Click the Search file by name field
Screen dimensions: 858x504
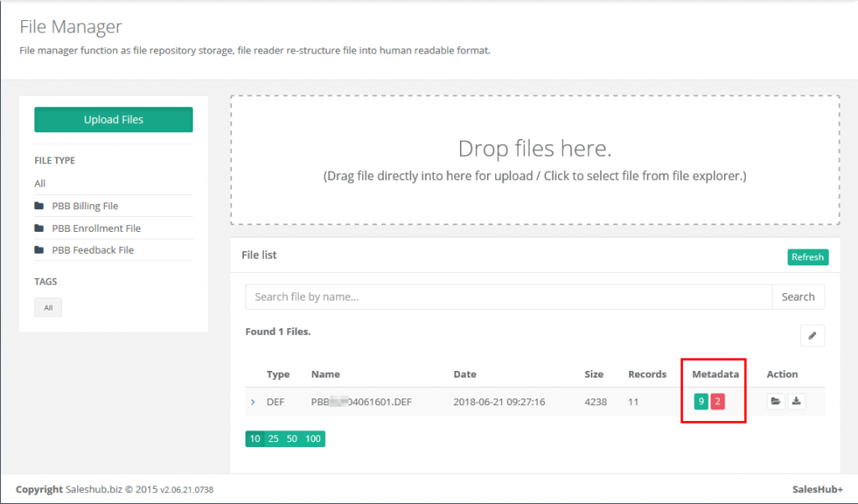coord(508,297)
